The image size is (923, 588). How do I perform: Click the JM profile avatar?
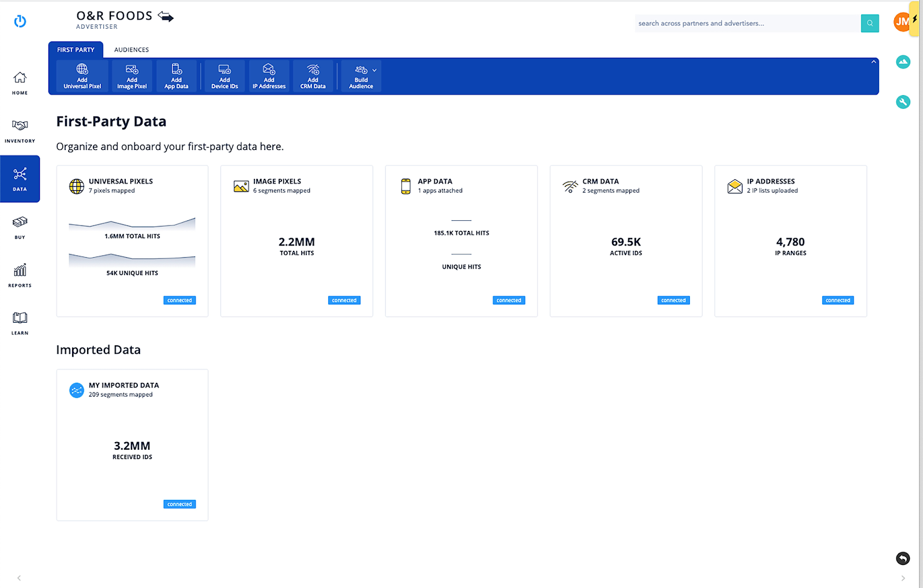[902, 21]
